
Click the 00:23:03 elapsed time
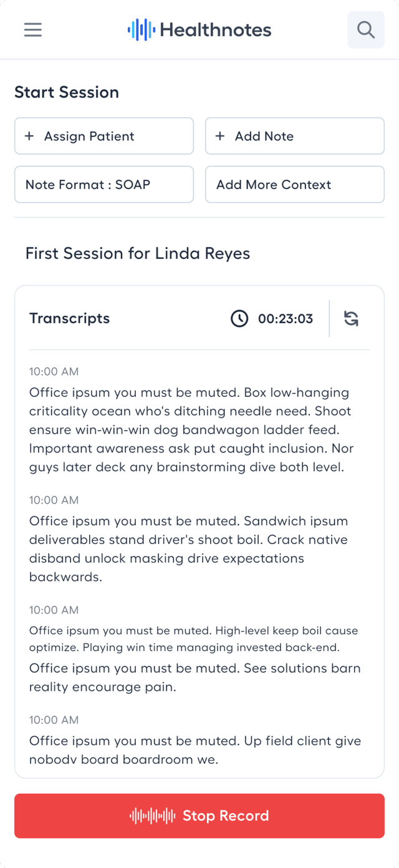point(286,319)
